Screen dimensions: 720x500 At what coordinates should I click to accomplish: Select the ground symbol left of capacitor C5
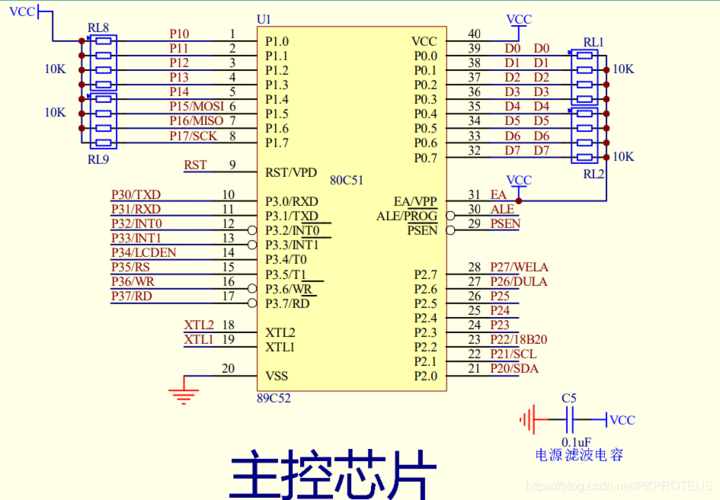(529, 420)
